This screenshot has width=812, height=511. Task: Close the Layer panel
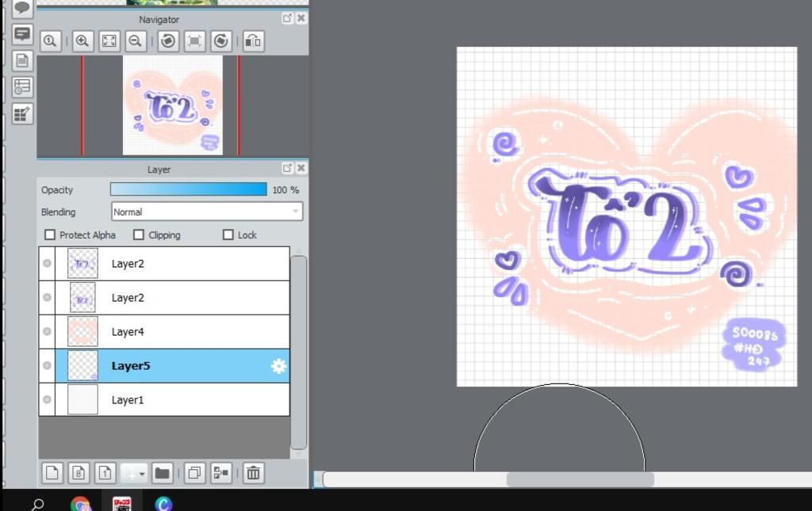tap(301, 168)
